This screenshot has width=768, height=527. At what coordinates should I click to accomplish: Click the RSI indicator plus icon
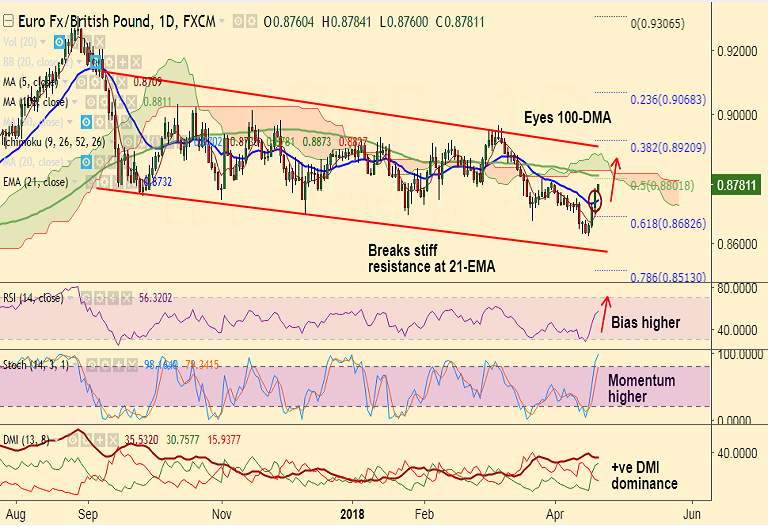click(x=113, y=298)
